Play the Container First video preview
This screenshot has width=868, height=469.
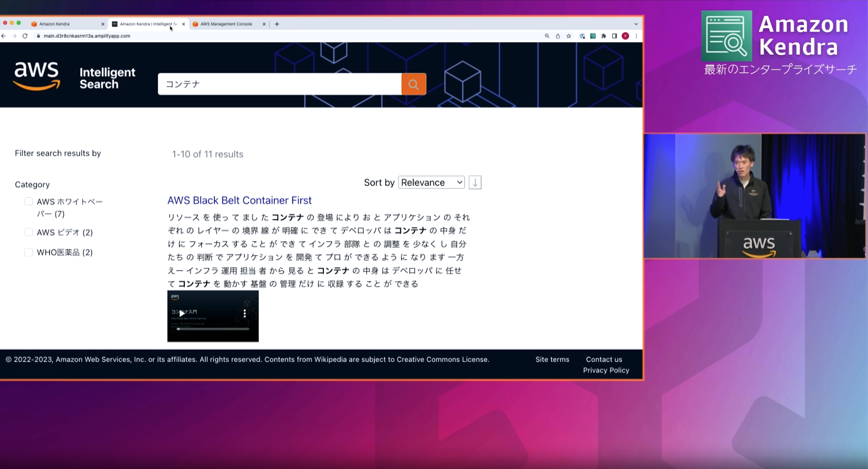click(x=182, y=314)
